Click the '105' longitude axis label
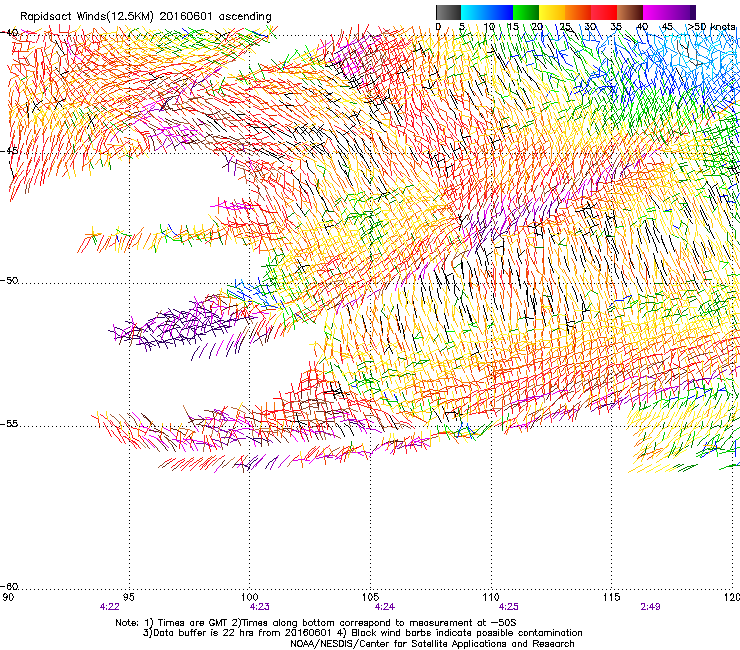 coord(370,597)
